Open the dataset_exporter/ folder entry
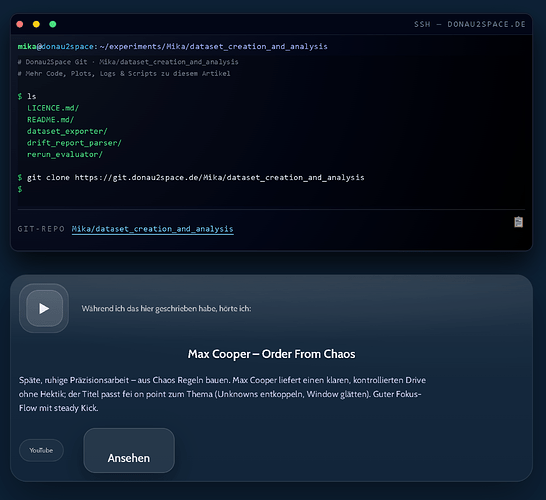Viewport: 546px width, 500px height. point(67,131)
